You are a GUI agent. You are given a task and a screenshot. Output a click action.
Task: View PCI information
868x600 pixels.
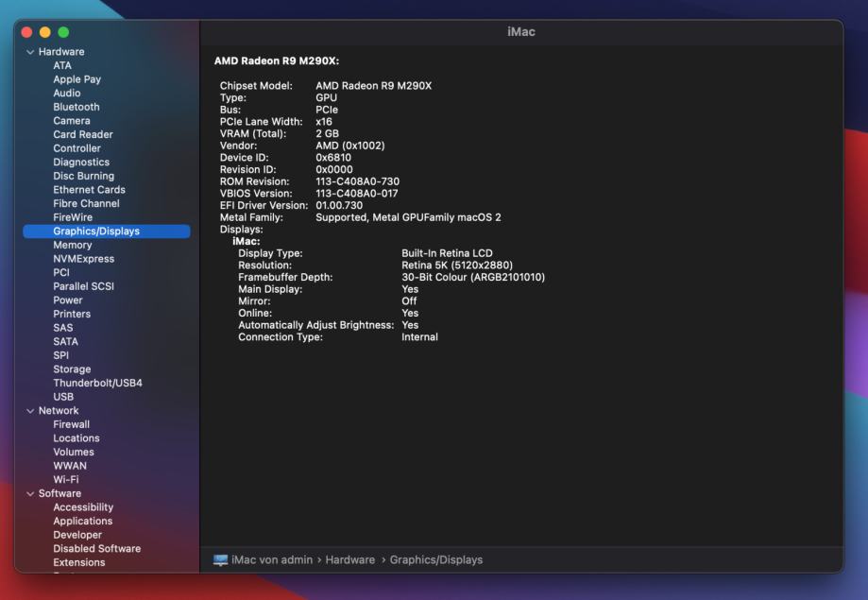point(61,272)
